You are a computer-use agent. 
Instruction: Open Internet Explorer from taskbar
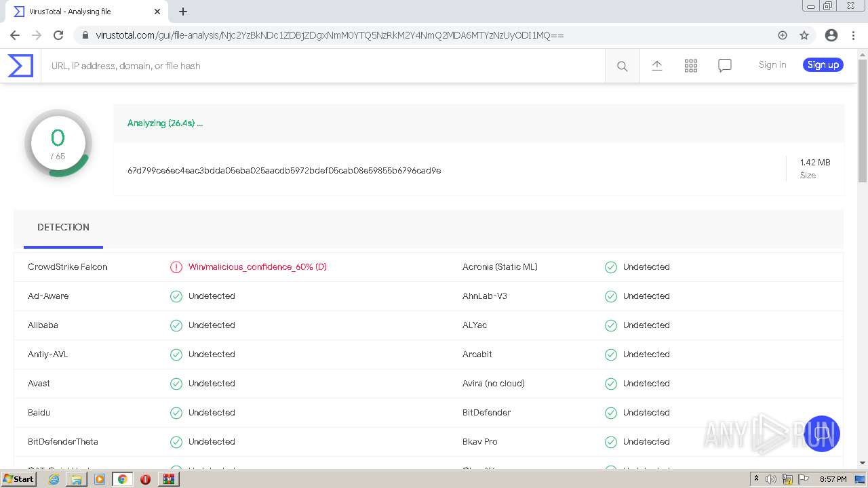click(x=54, y=479)
